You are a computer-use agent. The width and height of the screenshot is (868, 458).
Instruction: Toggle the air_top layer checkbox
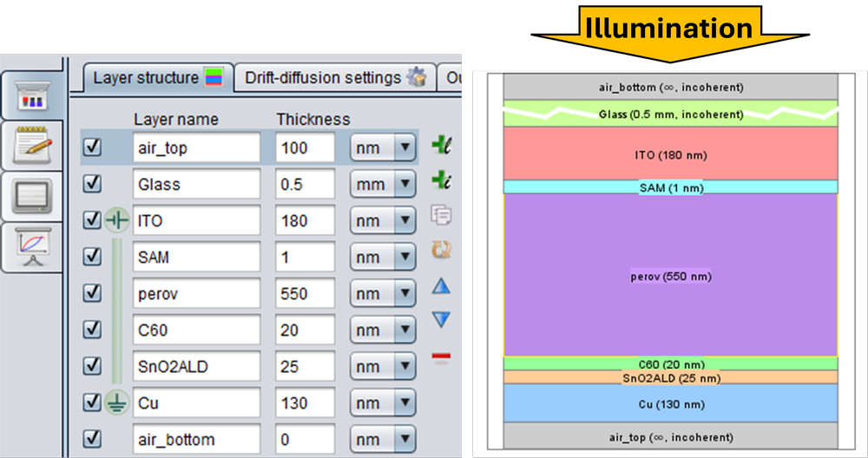pyautogui.click(x=92, y=147)
